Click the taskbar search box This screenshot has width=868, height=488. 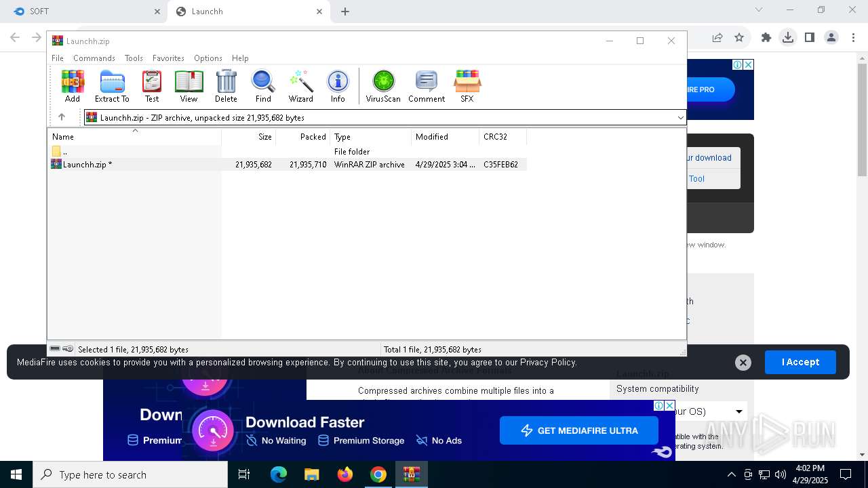[130, 474]
